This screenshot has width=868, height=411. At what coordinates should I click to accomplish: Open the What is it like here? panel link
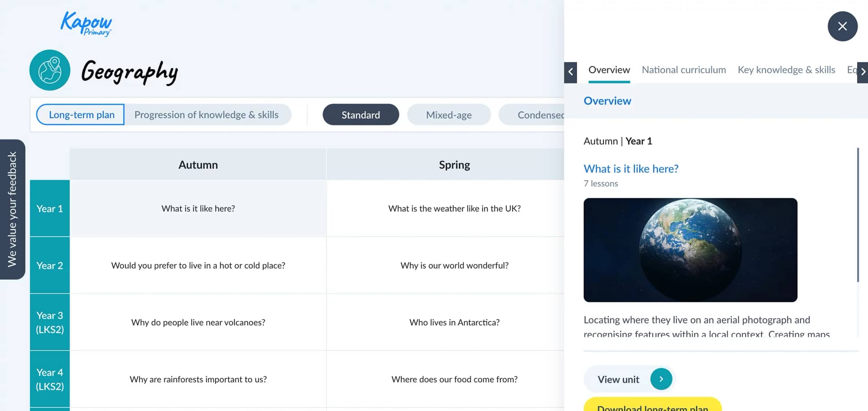[631, 169]
